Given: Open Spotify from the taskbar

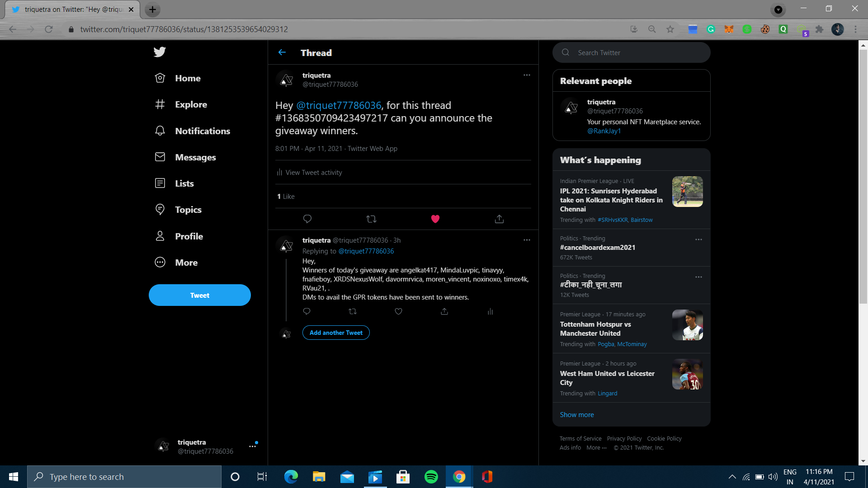Looking at the screenshot, I should click(431, 477).
